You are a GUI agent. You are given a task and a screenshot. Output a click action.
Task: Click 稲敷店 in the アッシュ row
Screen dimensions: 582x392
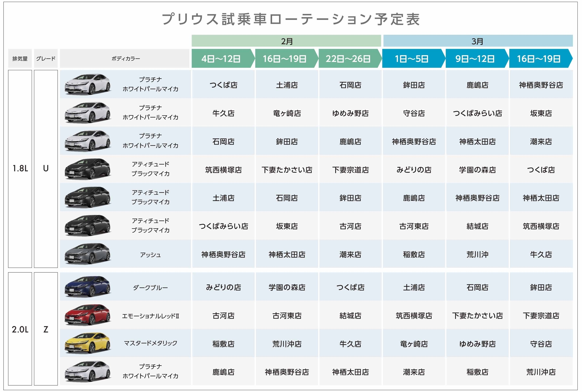(414, 255)
